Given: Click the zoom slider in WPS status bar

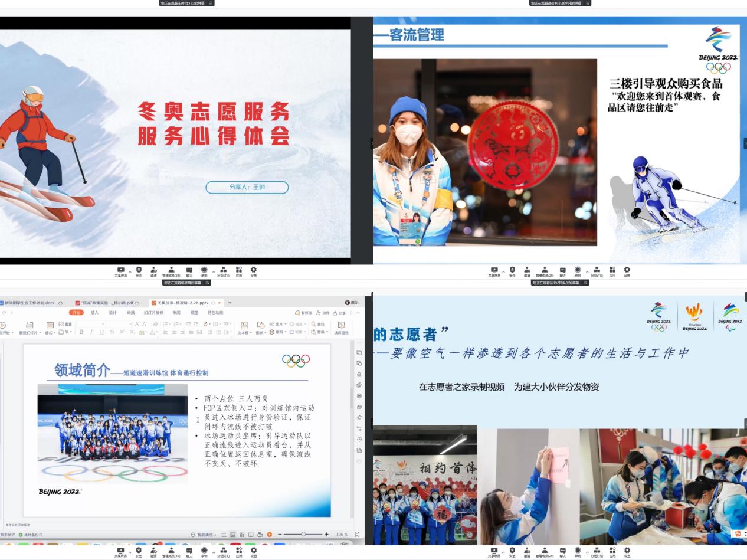Looking at the screenshot, I should [303, 535].
